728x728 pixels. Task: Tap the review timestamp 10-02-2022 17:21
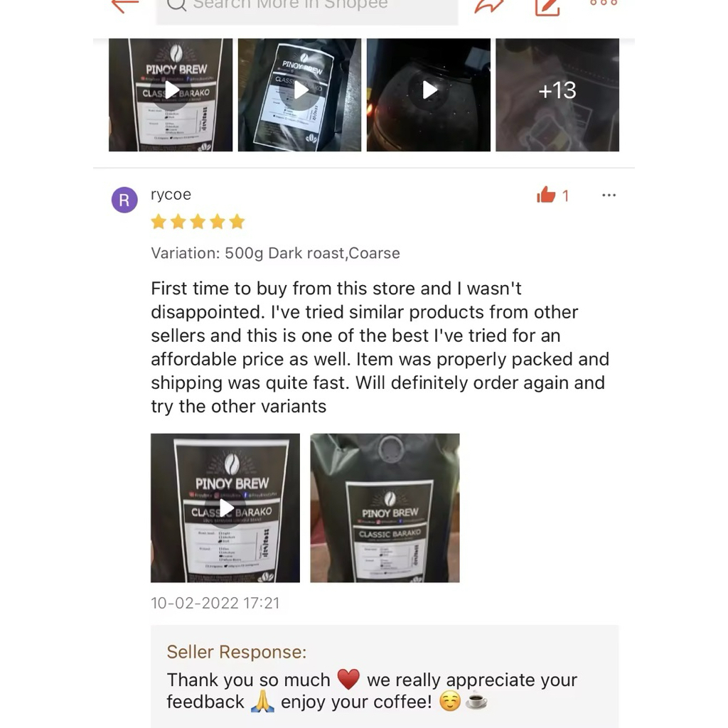pyautogui.click(x=215, y=603)
